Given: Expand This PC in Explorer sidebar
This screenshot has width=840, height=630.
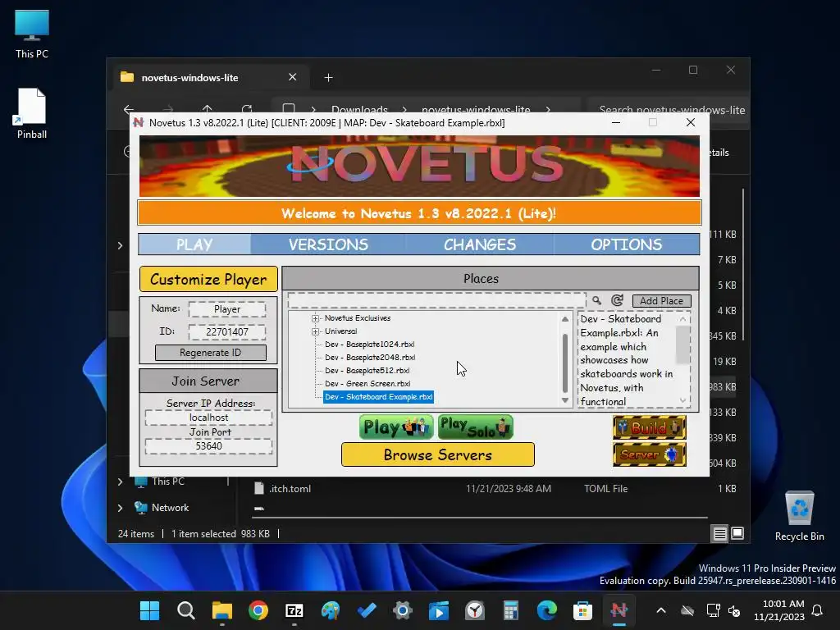Looking at the screenshot, I should pos(120,482).
